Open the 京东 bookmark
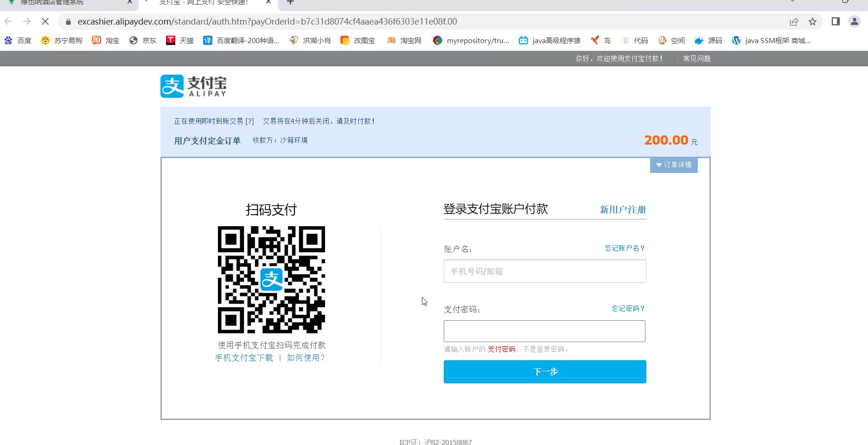Viewport: 868px width, 445px height. 143,41
